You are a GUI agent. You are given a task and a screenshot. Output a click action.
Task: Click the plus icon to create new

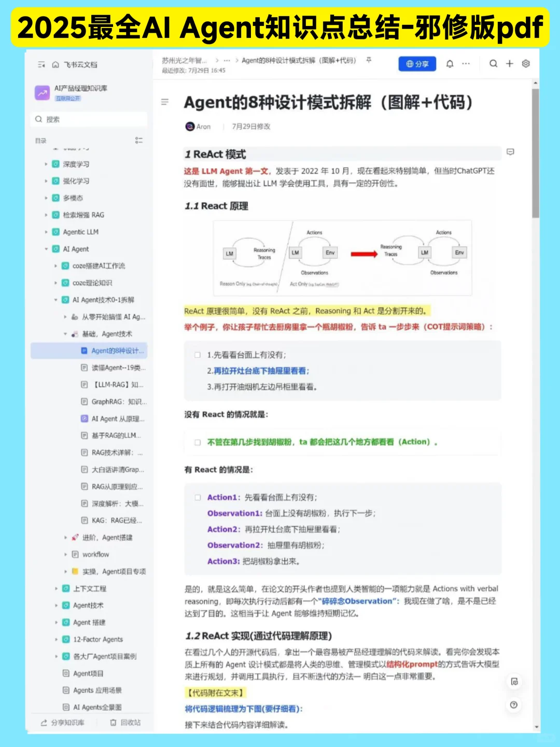pos(510,64)
